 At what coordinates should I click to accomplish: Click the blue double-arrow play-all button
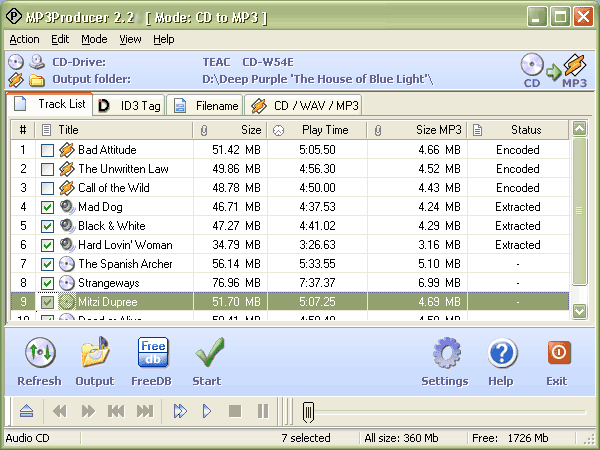coord(180,411)
